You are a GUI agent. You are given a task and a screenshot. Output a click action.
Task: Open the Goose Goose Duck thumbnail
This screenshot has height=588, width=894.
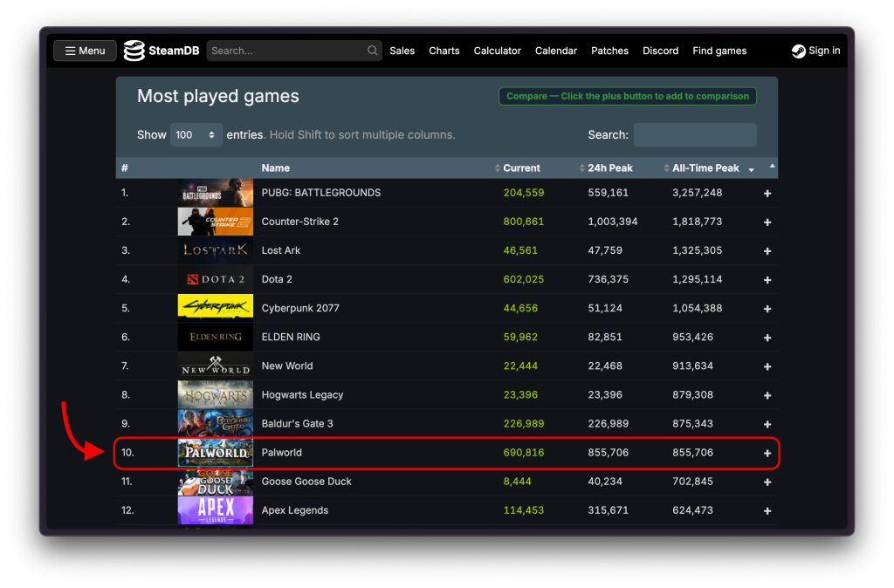(216, 482)
